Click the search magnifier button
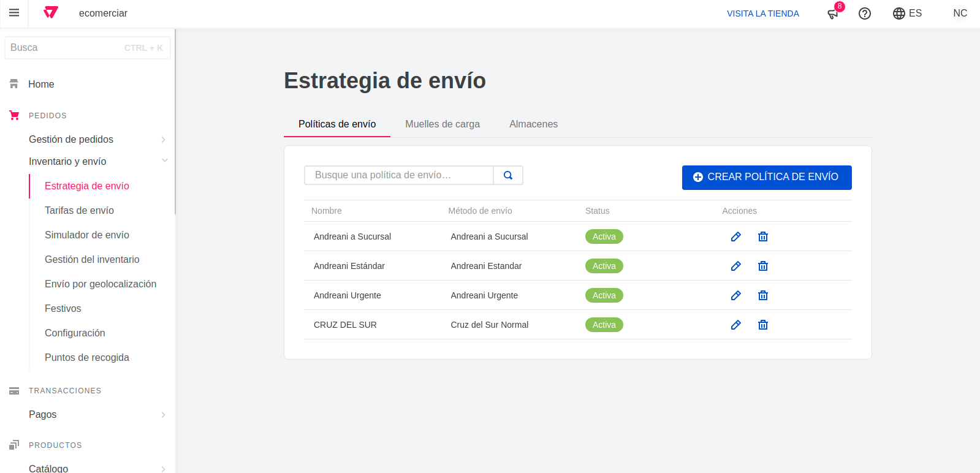Viewport: 980px width, 473px height. point(508,175)
